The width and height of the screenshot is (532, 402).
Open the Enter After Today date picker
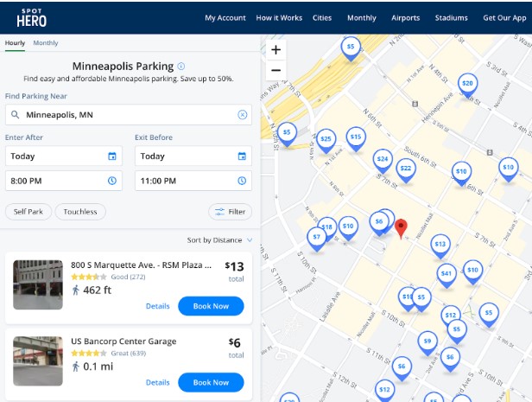point(63,156)
